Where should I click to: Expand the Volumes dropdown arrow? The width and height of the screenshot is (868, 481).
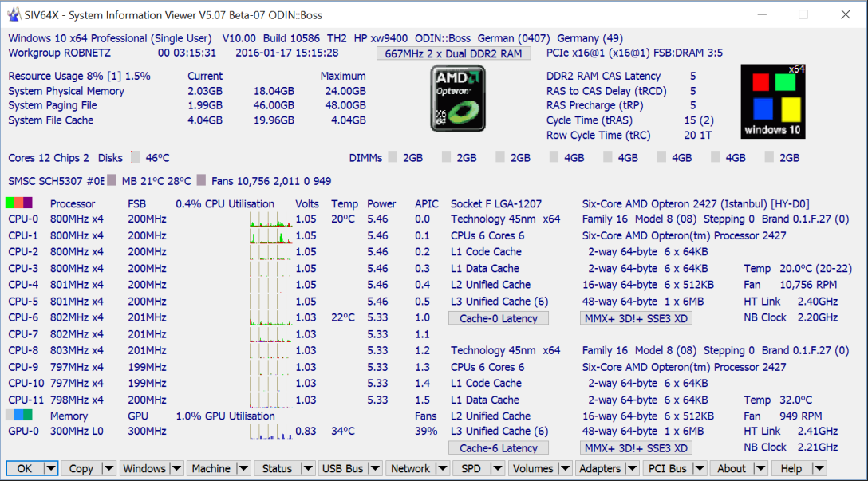tap(565, 468)
